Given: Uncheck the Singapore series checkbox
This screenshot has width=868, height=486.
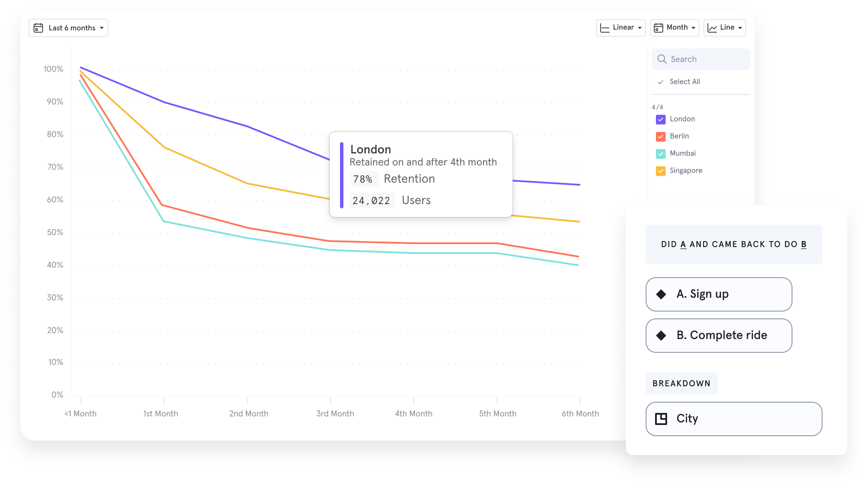Looking at the screenshot, I should point(661,171).
